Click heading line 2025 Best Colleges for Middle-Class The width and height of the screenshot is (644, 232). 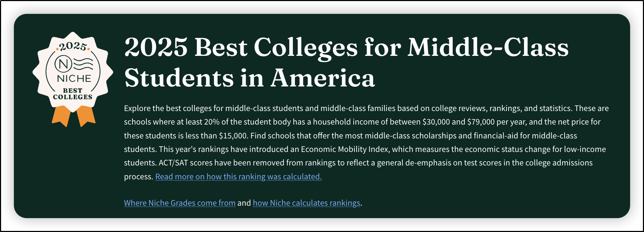(346, 48)
